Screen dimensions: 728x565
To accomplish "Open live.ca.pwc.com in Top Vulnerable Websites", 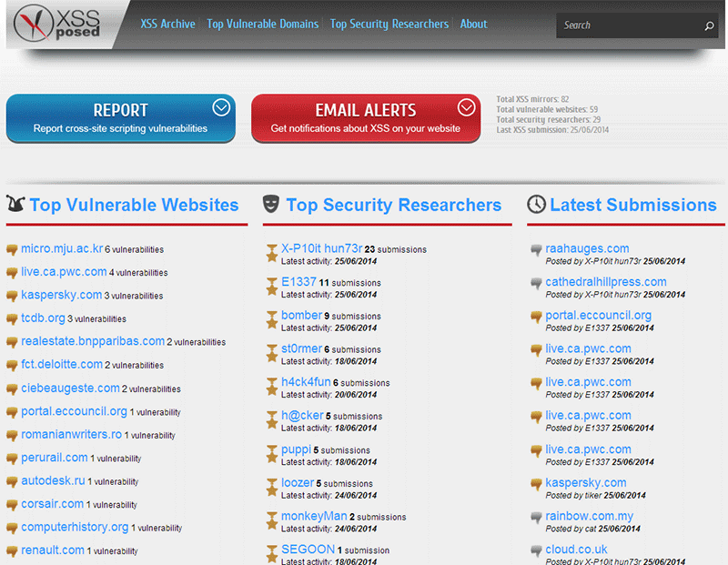I will point(64,272).
